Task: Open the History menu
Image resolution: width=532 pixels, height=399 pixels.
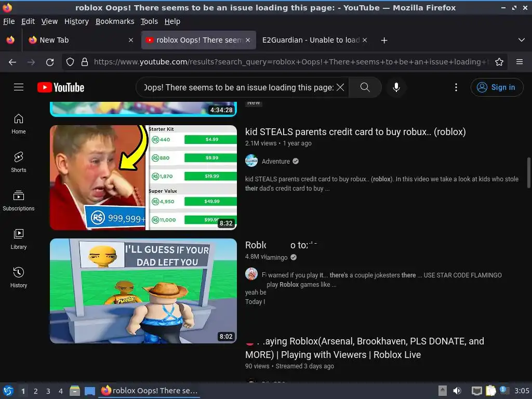Action: tap(76, 21)
